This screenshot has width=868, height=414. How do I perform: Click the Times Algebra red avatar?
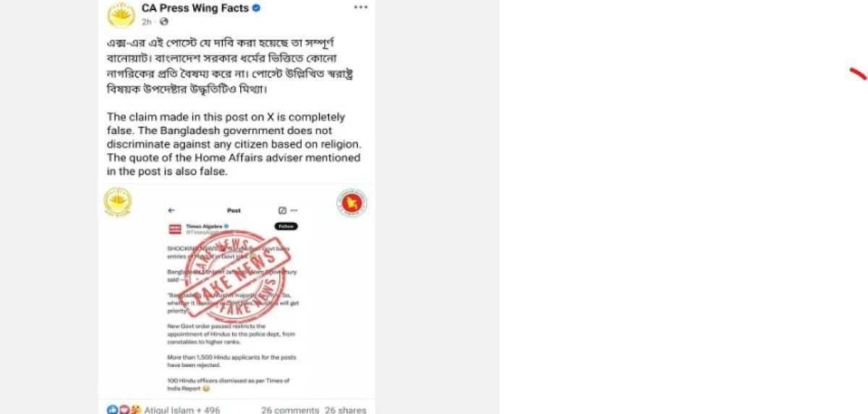point(174,229)
